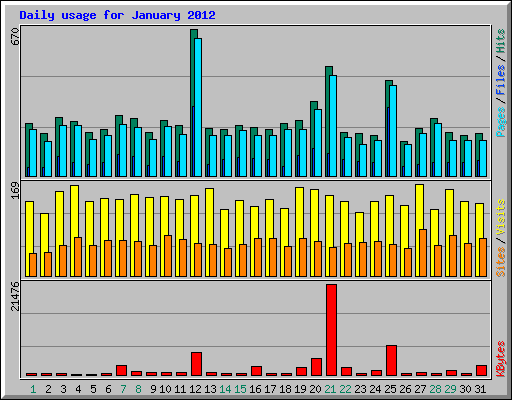Click day 3 on the x-axis

[x=63, y=389]
